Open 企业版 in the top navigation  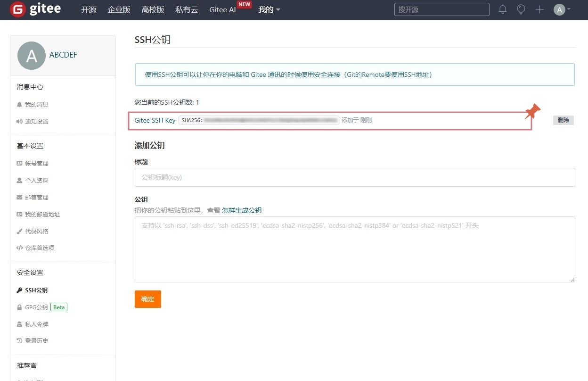119,9
